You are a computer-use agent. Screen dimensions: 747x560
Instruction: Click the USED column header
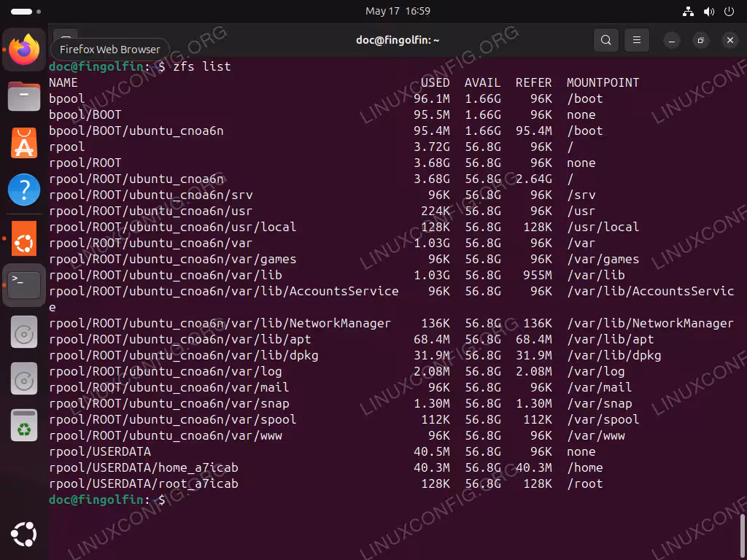click(436, 82)
